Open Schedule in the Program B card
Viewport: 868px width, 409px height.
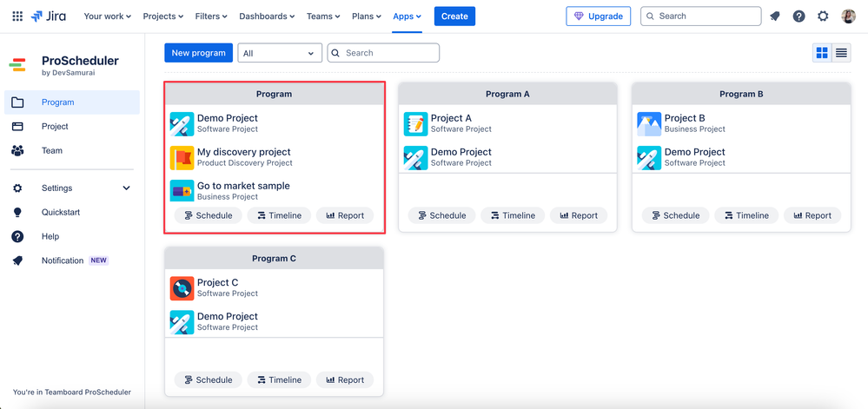[675, 216]
